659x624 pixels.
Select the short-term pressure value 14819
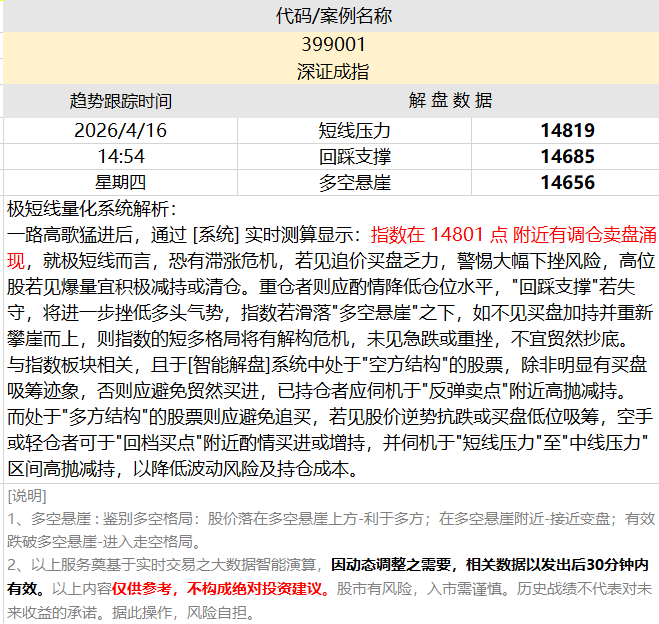[x=566, y=130]
